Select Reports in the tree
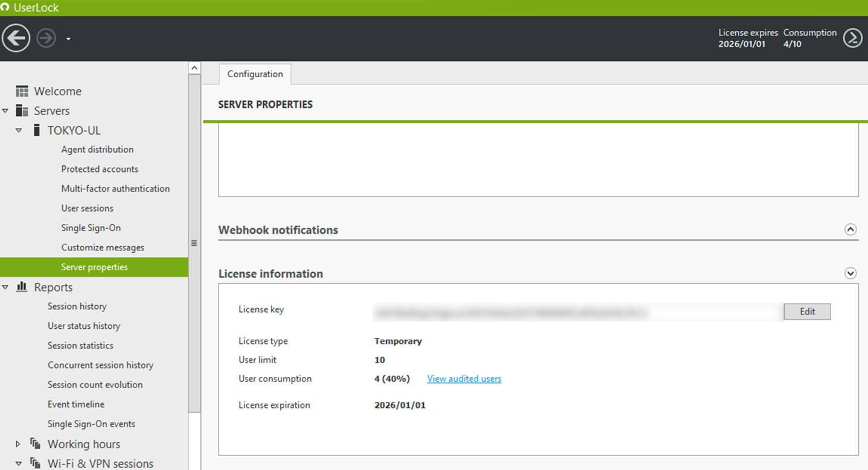 (x=53, y=287)
